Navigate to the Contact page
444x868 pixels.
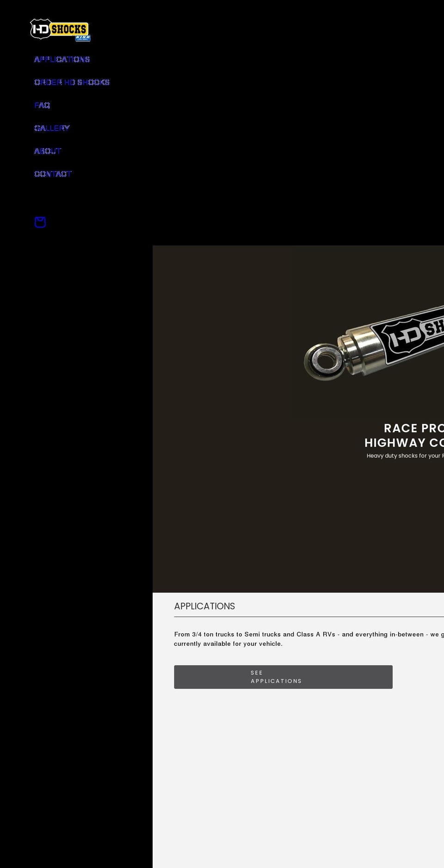[53, 174]
